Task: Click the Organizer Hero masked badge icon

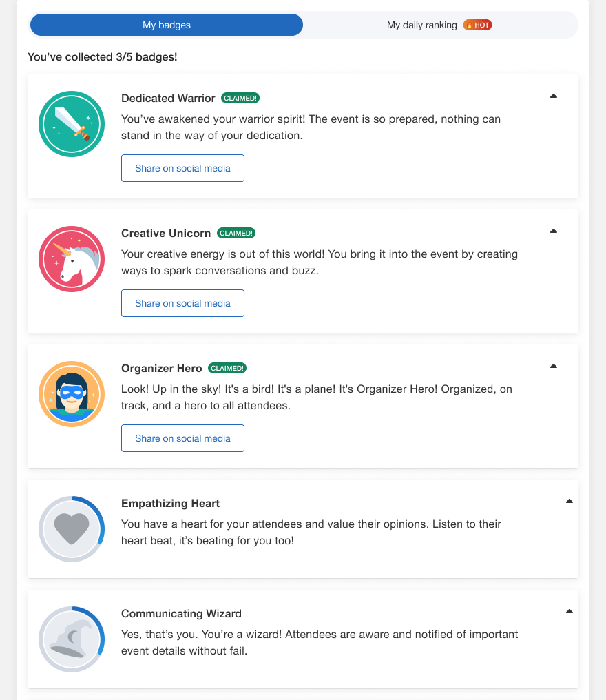Action: pos(72,395)
